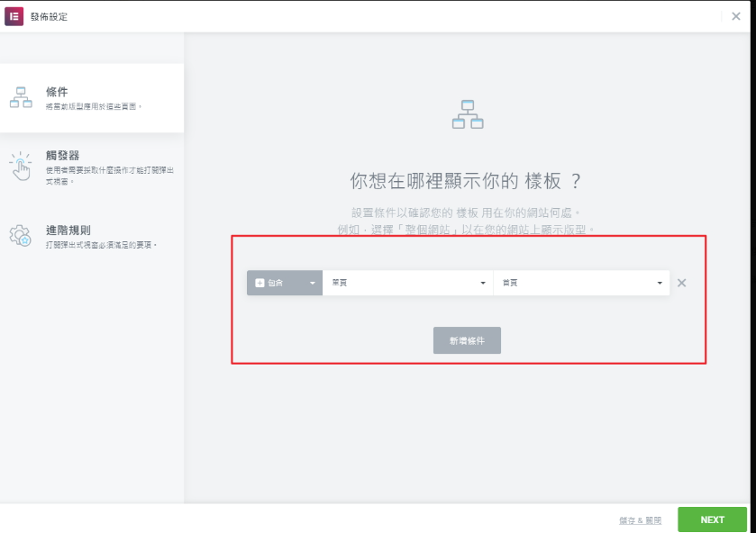Click the 儲存 & 關閉 link
This screenshot has height=533, width=756.
coord(640,520)
